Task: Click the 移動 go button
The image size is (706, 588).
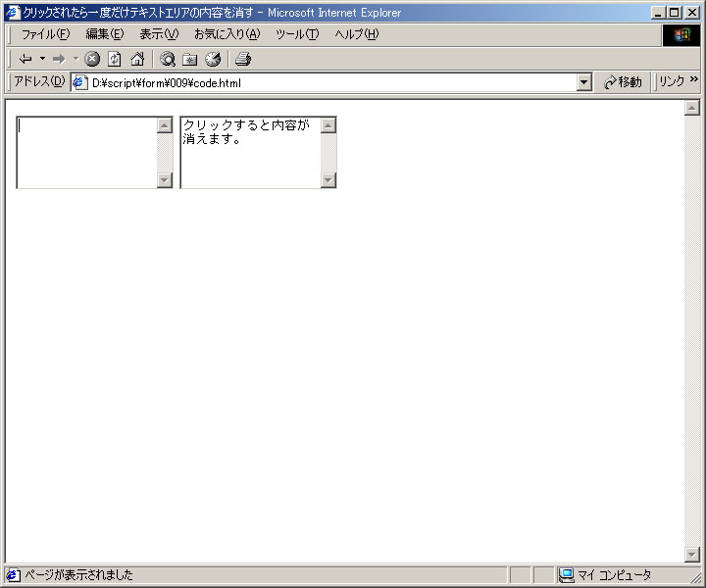Action: pyautogui.click(x=624, y=82)
